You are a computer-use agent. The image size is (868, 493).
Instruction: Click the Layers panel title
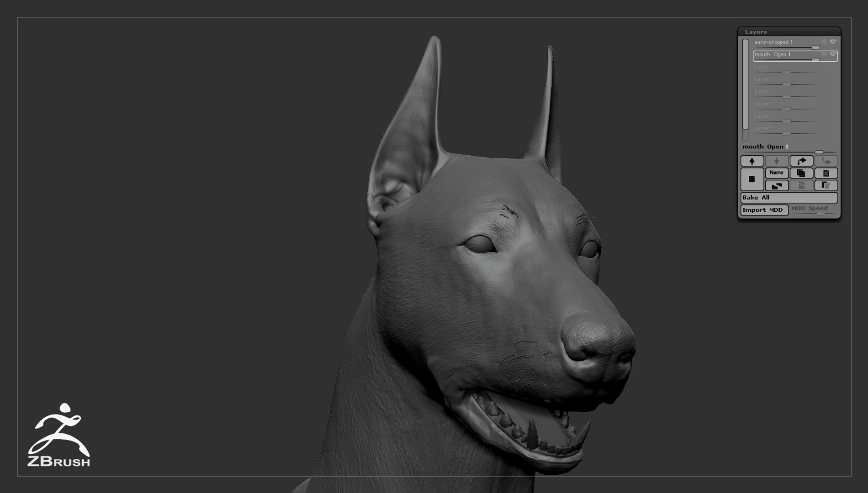click(x=756, y=32)
